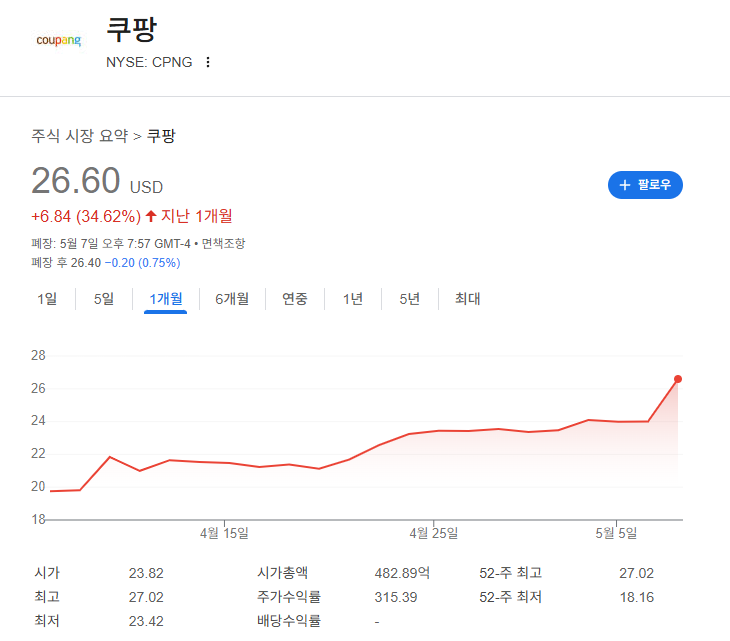Select the 1개월 time range tab
Image resolution: width=730 pixels, height=641 pixels.
(x=166, y=299)
